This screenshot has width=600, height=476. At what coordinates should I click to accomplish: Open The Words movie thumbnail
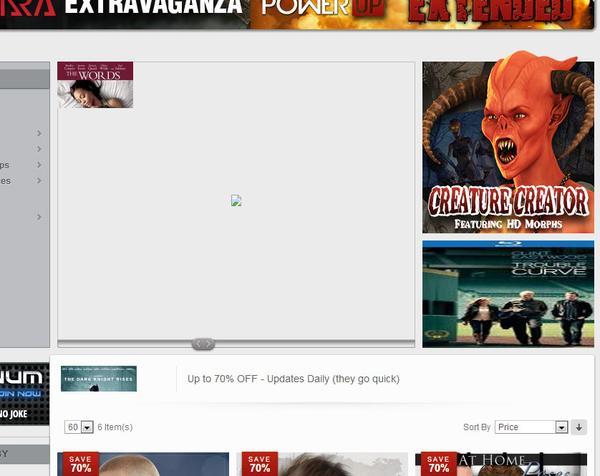click(x=95, y=85)
